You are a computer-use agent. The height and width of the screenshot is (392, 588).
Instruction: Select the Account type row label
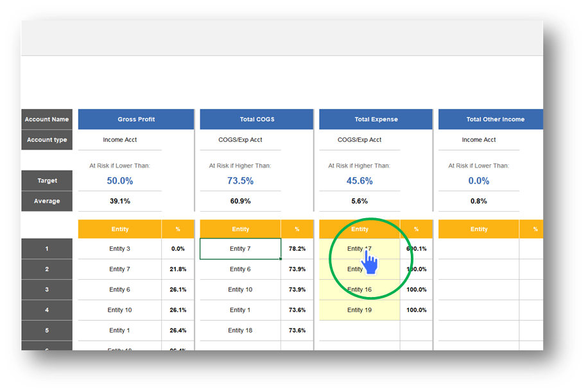pos(47,140)
